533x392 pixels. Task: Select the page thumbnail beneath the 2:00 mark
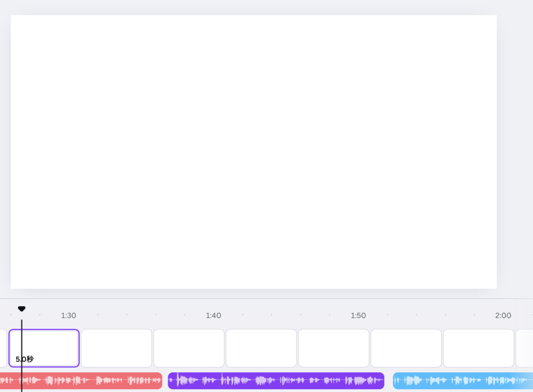[x=478, y=348]
